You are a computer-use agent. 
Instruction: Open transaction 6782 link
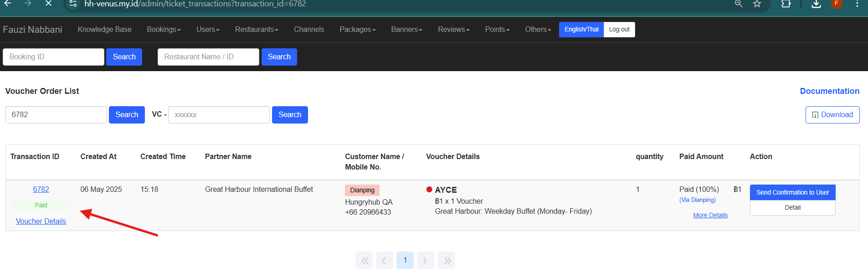point(41,190)
